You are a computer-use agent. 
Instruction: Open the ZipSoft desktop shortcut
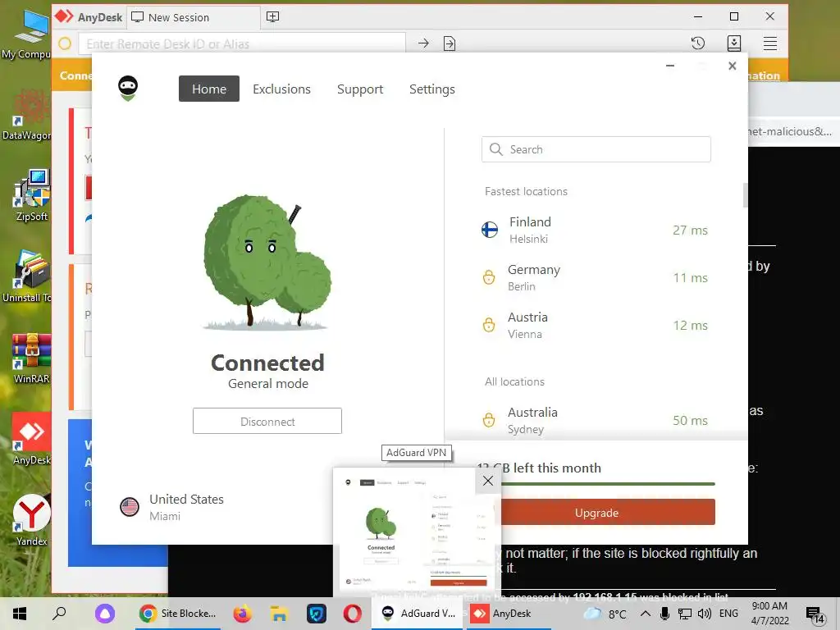(32, 195)
